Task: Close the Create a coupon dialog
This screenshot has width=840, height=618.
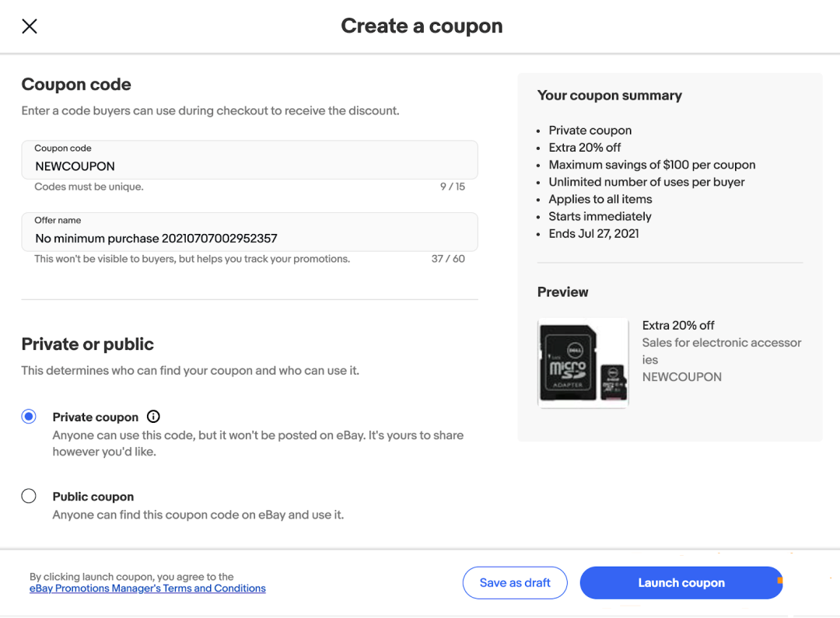Action: [x=30, y=26]
